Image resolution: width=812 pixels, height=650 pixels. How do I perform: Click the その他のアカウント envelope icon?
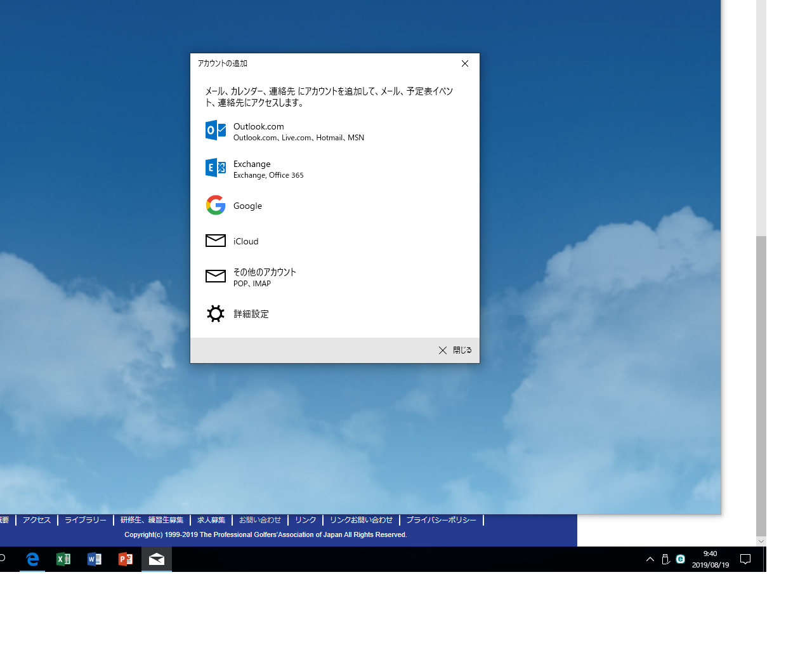click(216, 276)
